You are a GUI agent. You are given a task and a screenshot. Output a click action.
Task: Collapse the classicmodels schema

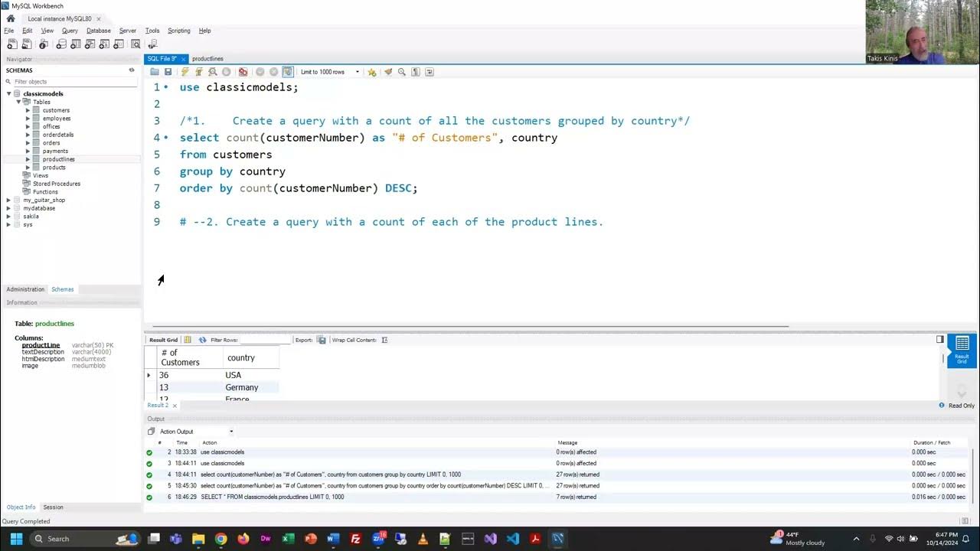(9, 94)
